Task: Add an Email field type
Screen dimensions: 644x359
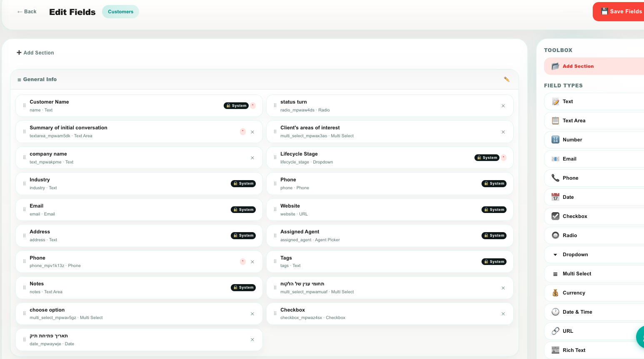Action: [x=594, y=159]
